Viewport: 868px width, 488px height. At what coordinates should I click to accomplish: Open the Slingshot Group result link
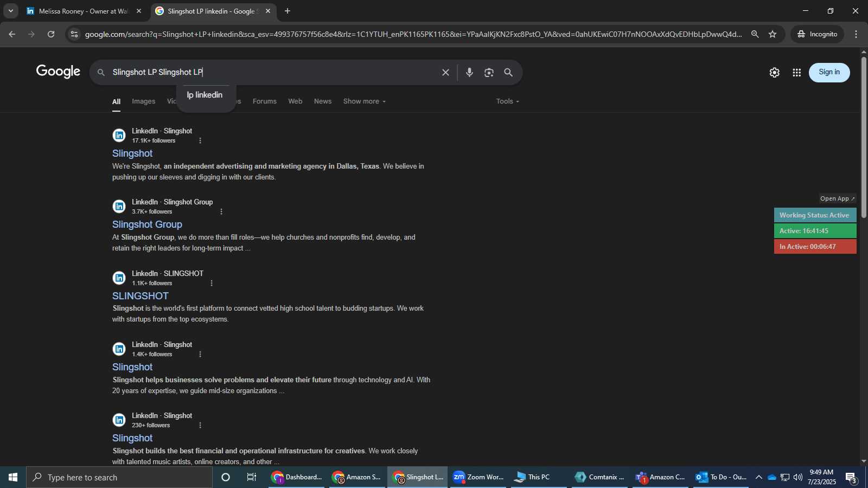point(147,224)
